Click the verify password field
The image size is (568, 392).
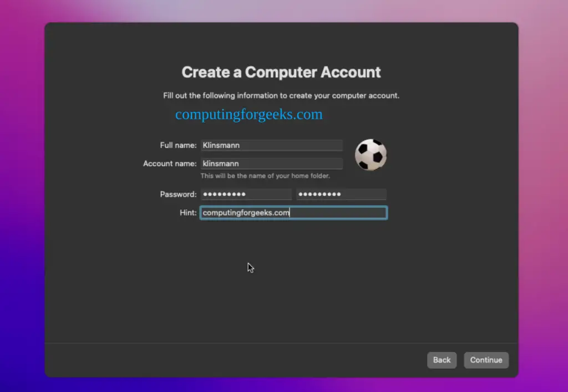point(341,195)
